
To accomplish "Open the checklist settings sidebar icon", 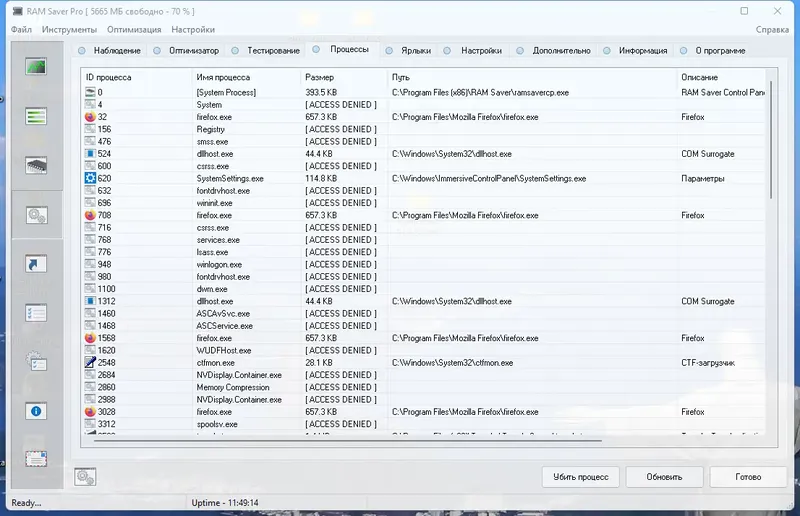I will (x=36, y=313).
